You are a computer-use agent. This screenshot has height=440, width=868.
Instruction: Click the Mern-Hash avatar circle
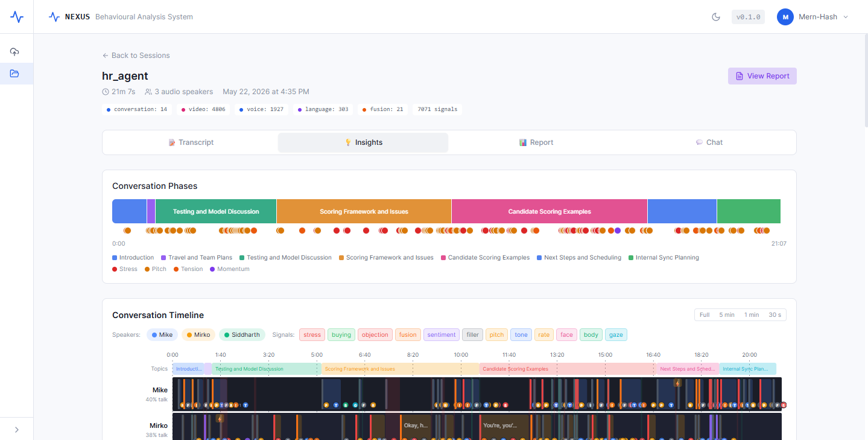(785, 17)
